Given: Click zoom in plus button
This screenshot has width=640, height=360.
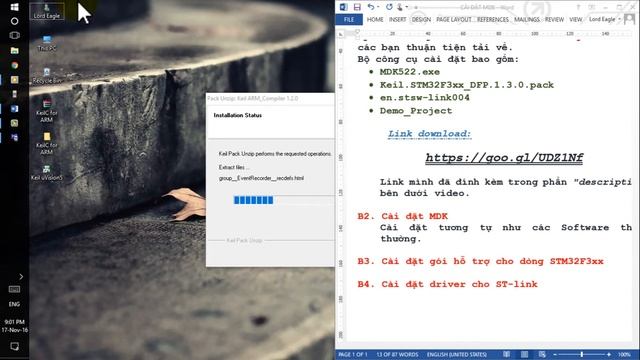Looking at the screenshot, I should (x=609, y=354).
